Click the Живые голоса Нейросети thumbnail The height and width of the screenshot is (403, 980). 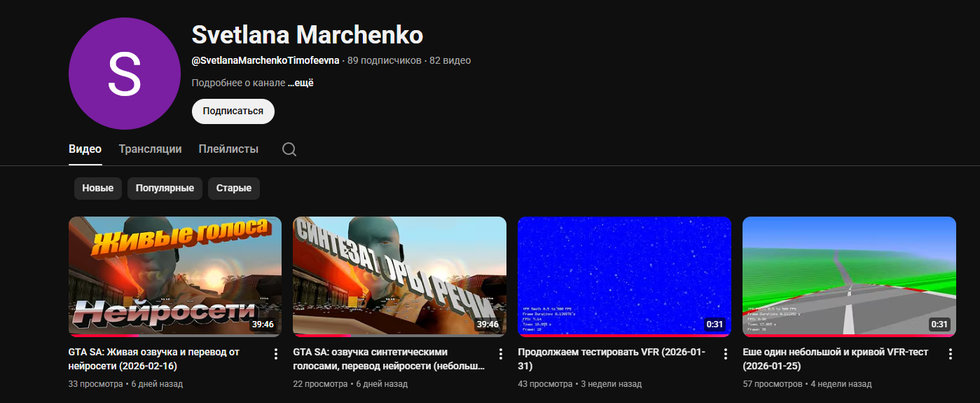click(175, 276)
